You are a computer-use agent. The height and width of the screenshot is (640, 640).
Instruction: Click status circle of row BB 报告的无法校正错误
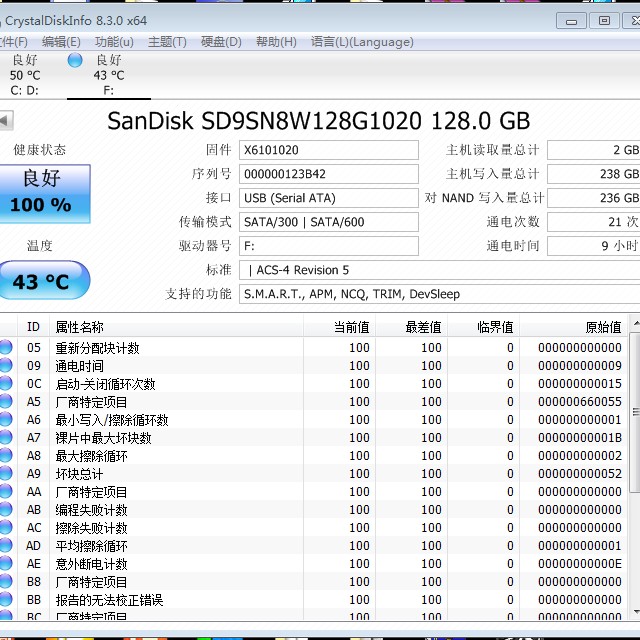tap(6, 599)
